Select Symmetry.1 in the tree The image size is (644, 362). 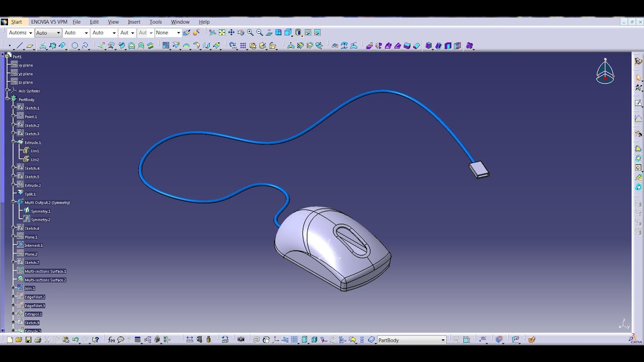coord(41,211)
